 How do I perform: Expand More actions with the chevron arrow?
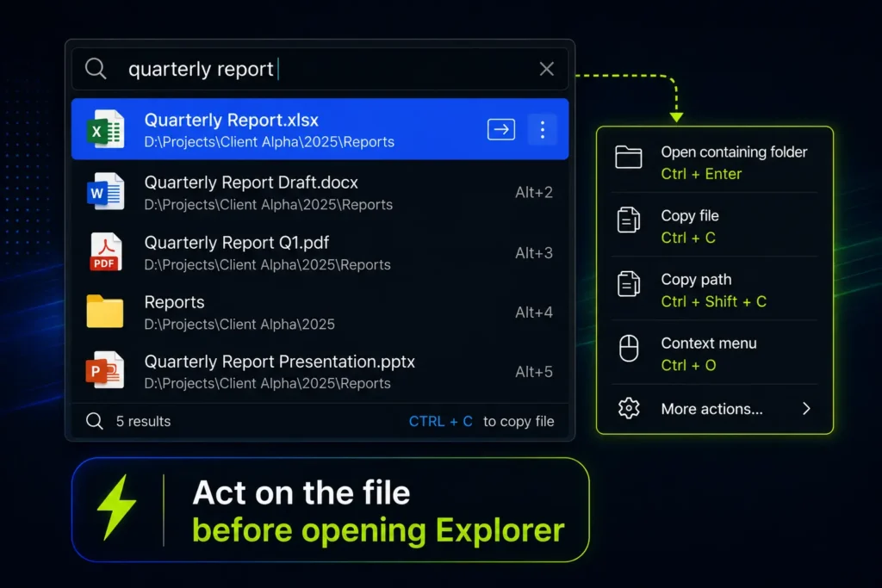click(806, 409)
